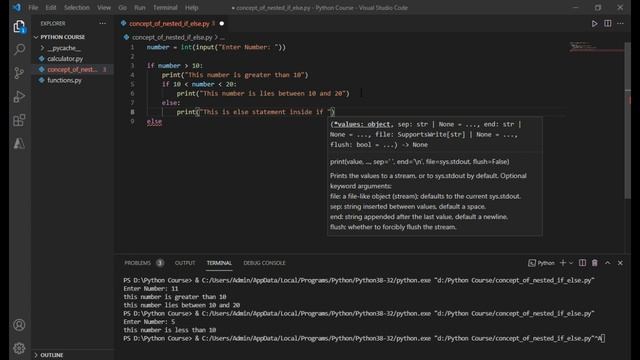Click the underlined else on line 9
Viewport: 640px width, 360px height.
pos(154,121)
